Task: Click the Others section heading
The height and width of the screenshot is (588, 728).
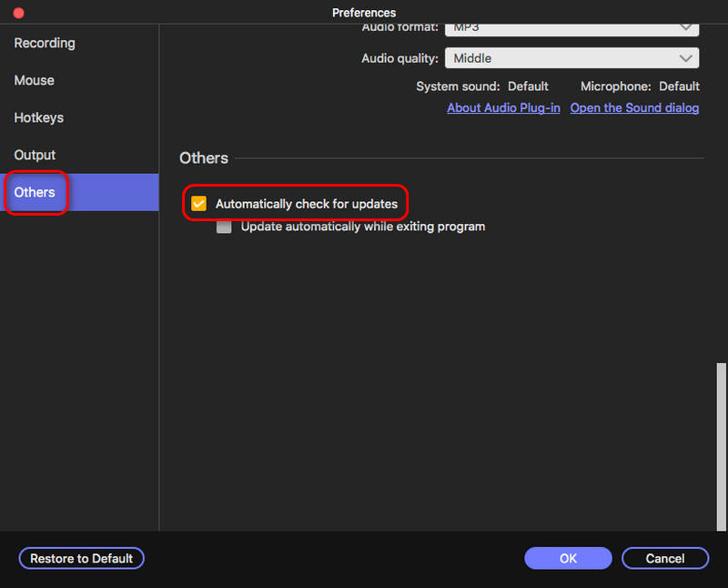Action: 204,157
